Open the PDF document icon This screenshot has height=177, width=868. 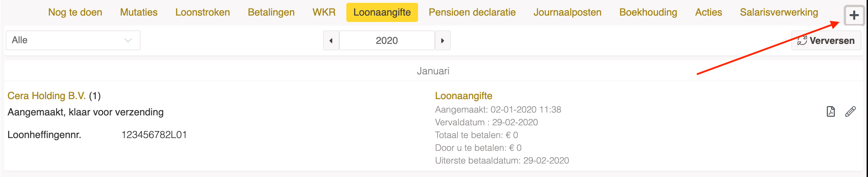(831, 112)
